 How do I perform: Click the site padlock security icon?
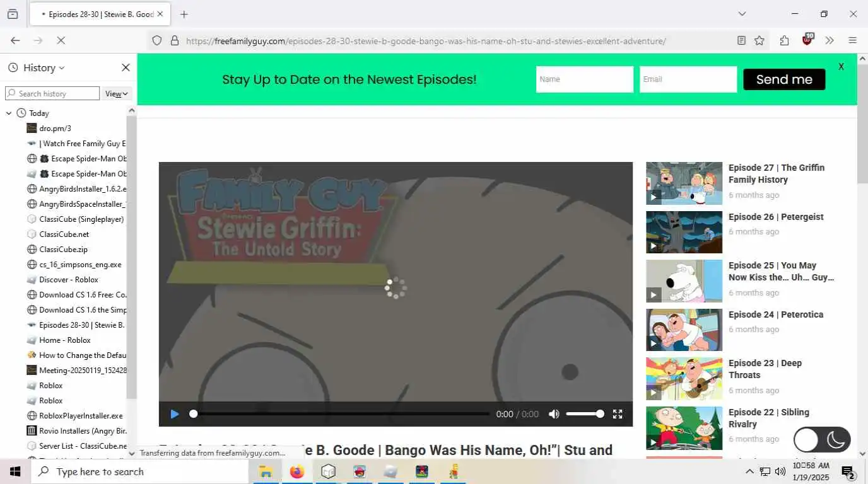click(x=174, y=40)
